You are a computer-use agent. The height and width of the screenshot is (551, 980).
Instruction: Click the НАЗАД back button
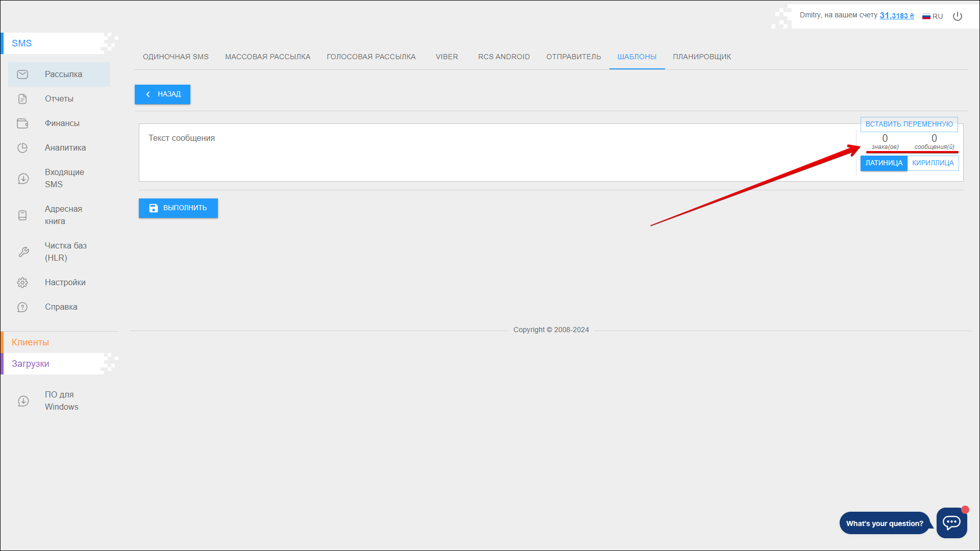click(162, 94)
